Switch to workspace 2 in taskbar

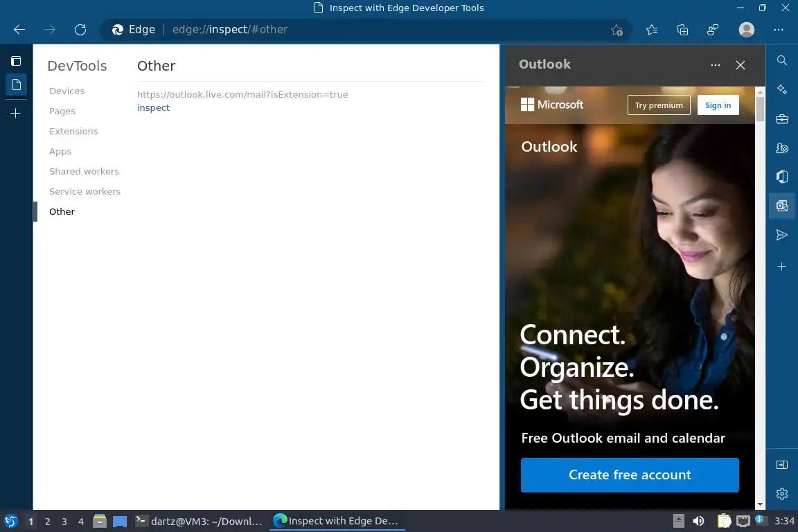tap(47, 522)
